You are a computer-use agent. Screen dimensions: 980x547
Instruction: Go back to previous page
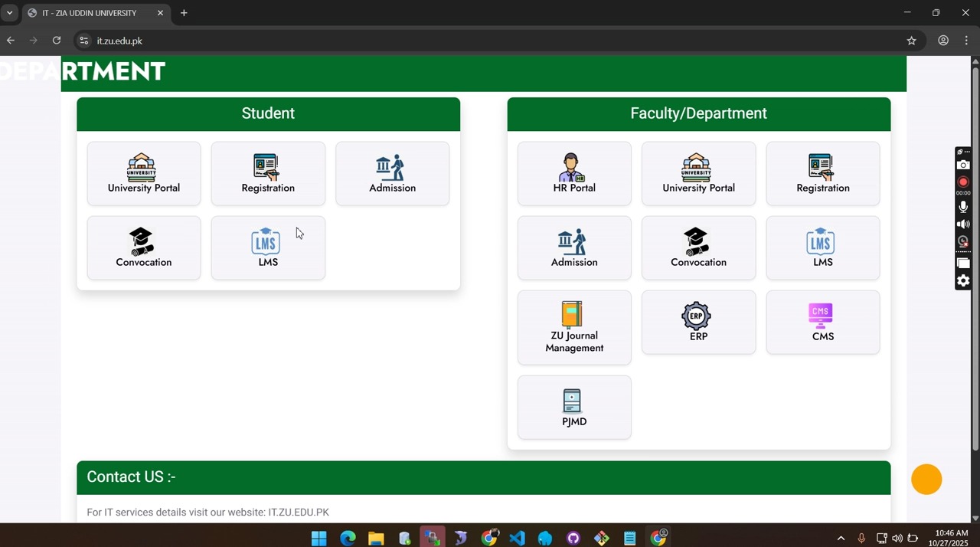[x=11, y=41]
